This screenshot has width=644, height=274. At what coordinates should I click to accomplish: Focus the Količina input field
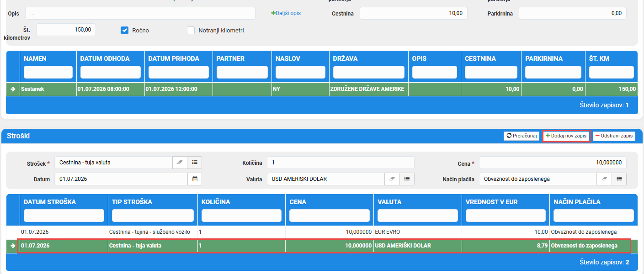[341, 162]
